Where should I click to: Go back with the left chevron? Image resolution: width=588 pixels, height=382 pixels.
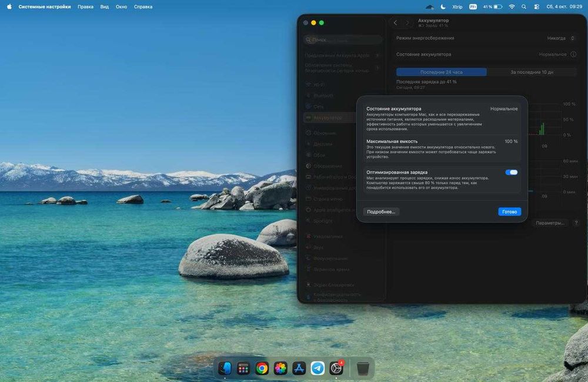click(395, 23)
